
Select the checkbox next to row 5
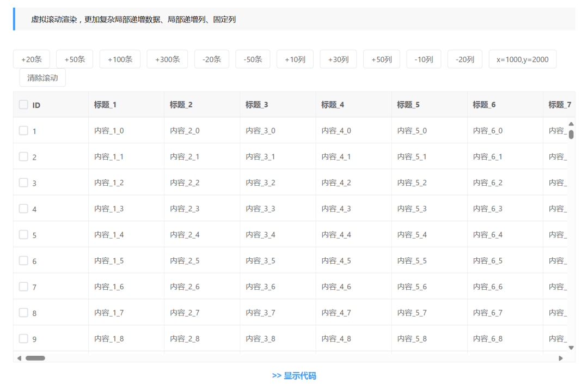click(23, 234)
